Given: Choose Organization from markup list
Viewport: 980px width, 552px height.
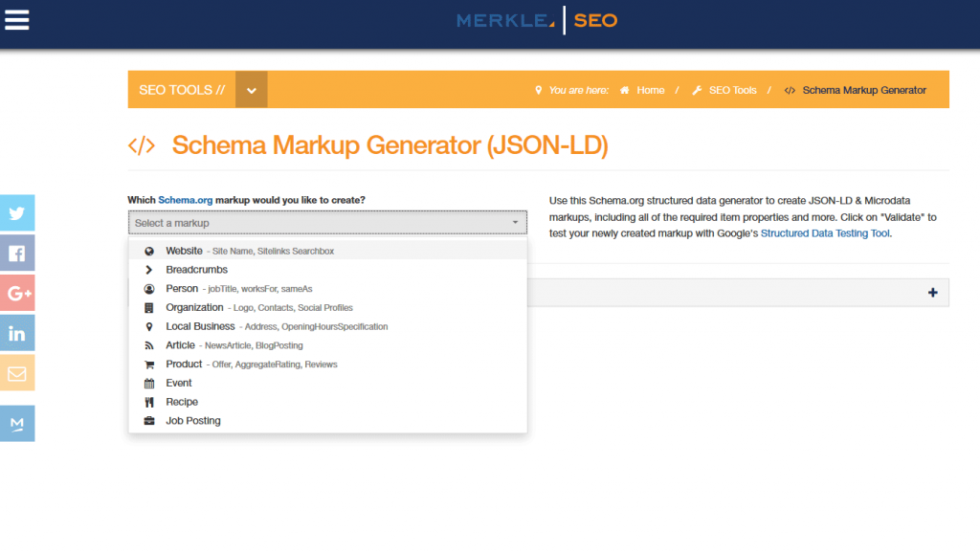Looking at the screenshot, I should pos(327,307).
